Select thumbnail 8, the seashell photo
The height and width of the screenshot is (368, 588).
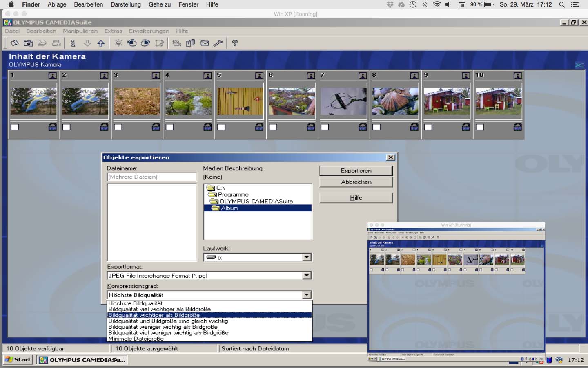pyautogui.click(x=395, y=101)
